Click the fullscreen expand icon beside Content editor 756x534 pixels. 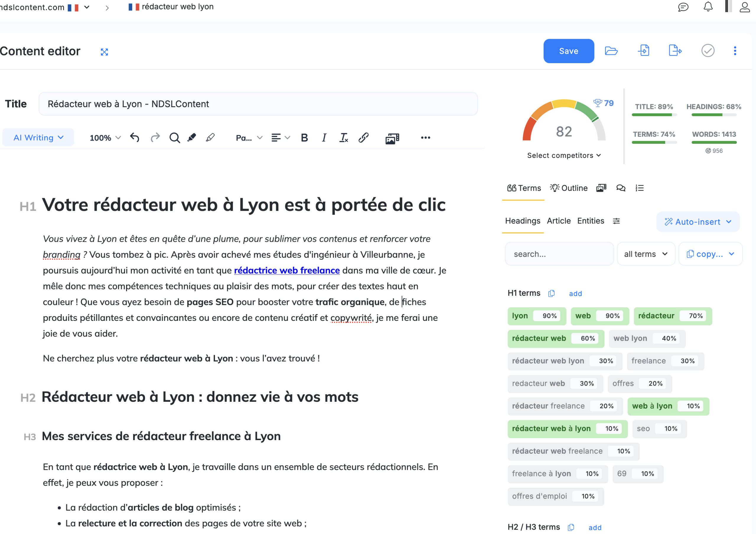click(104, 52)
